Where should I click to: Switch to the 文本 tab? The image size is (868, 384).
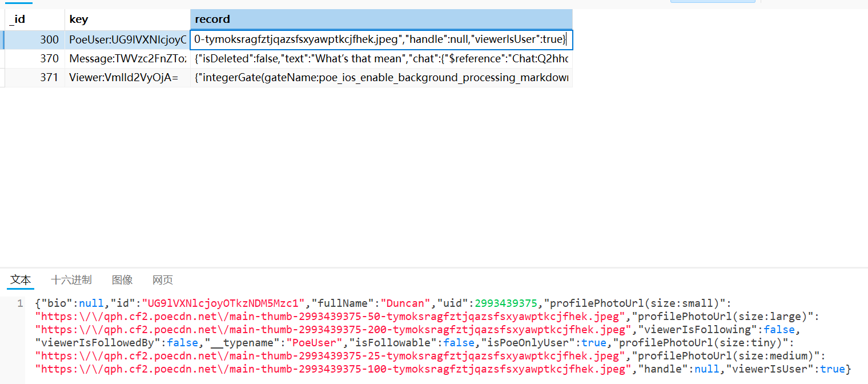click(21, 280)
